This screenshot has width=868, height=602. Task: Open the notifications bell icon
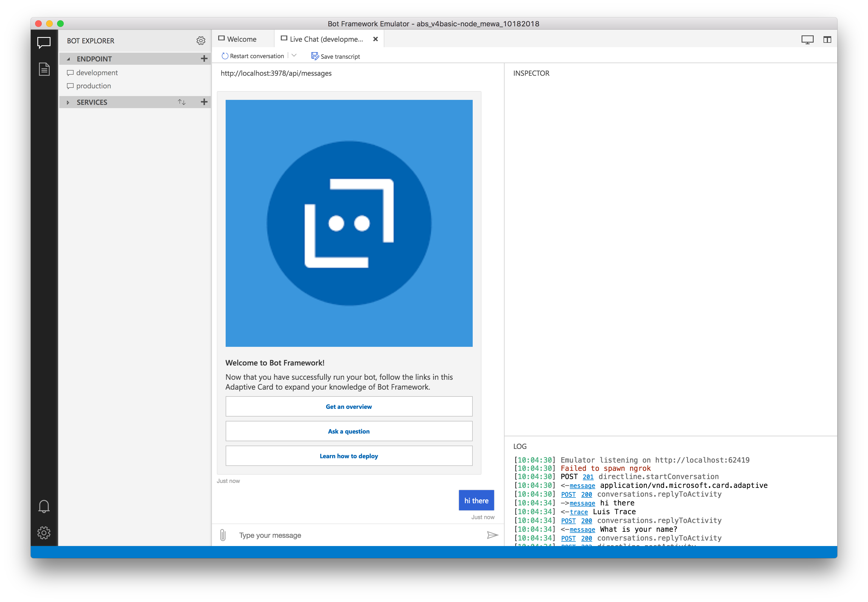(44, 506)
